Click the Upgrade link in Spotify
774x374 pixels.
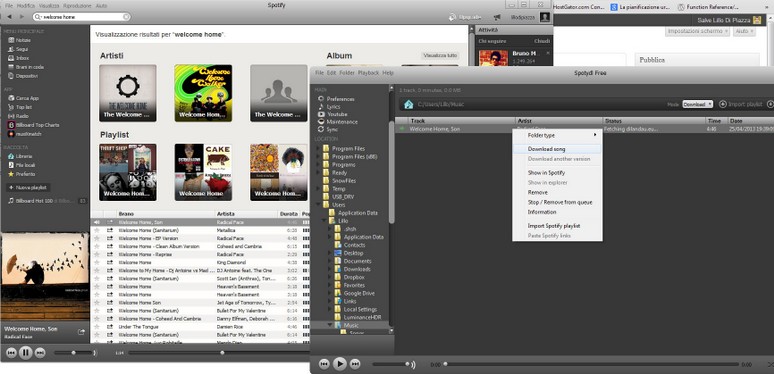coord(465,17)
